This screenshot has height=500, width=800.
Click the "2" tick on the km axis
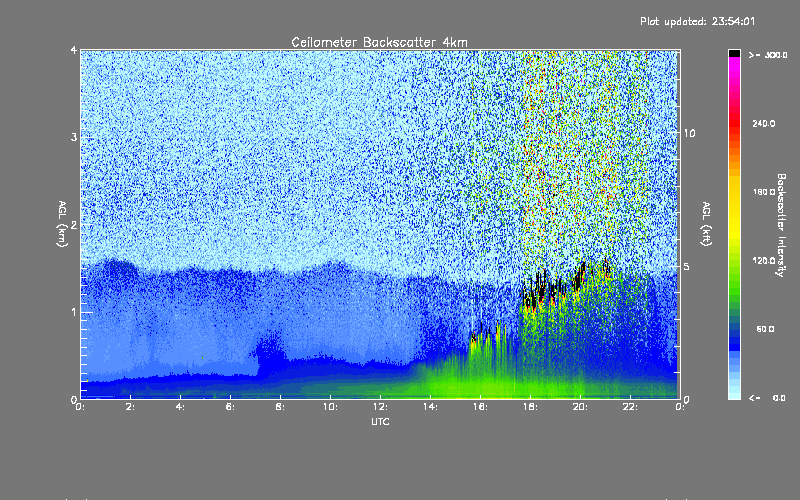[x=74, y=225]
